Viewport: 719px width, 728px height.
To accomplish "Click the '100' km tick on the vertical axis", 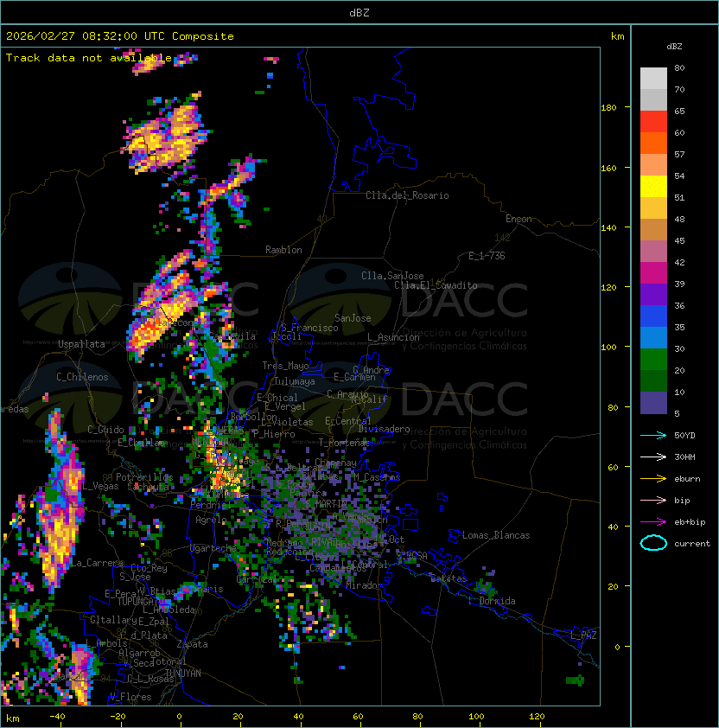I will coord(608,348).
